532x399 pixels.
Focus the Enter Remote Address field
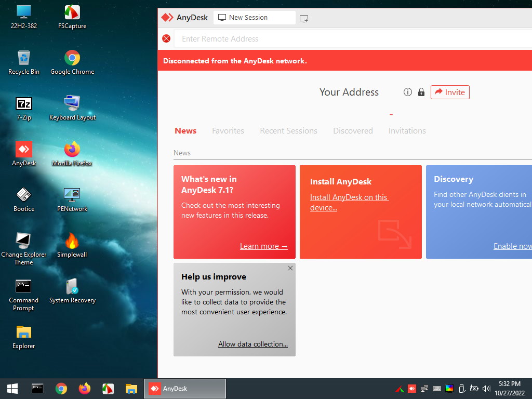[353, 38]
